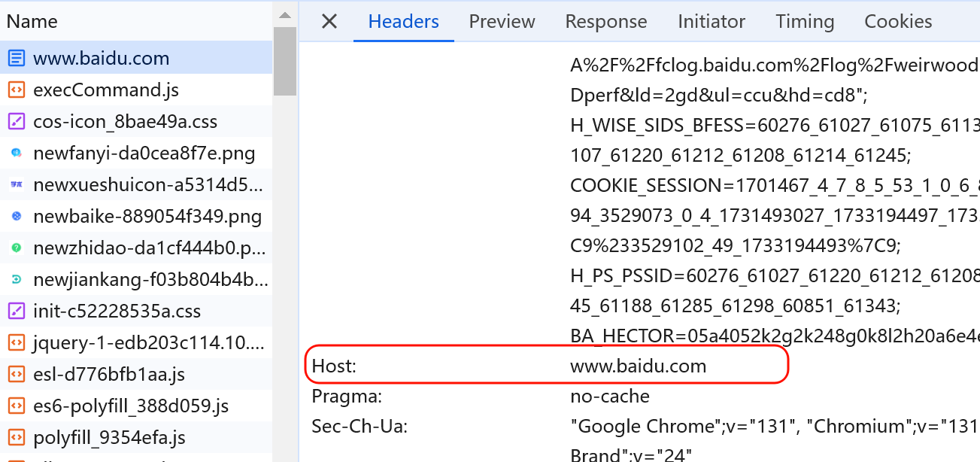Click the newbaike-889054f349.png thumbnail icon
This screenshot has width=980, height=462.
[16, 217]
